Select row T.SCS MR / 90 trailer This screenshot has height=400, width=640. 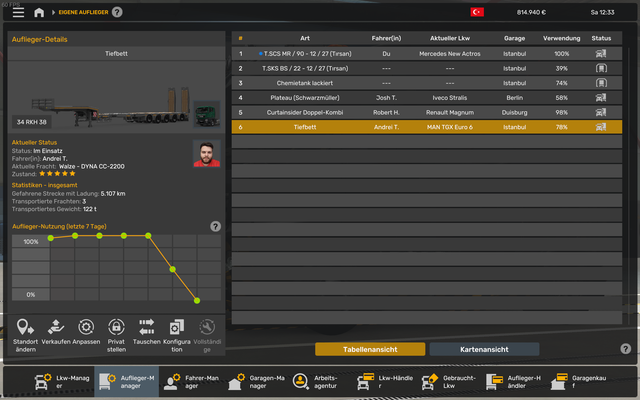coord(427,53)
